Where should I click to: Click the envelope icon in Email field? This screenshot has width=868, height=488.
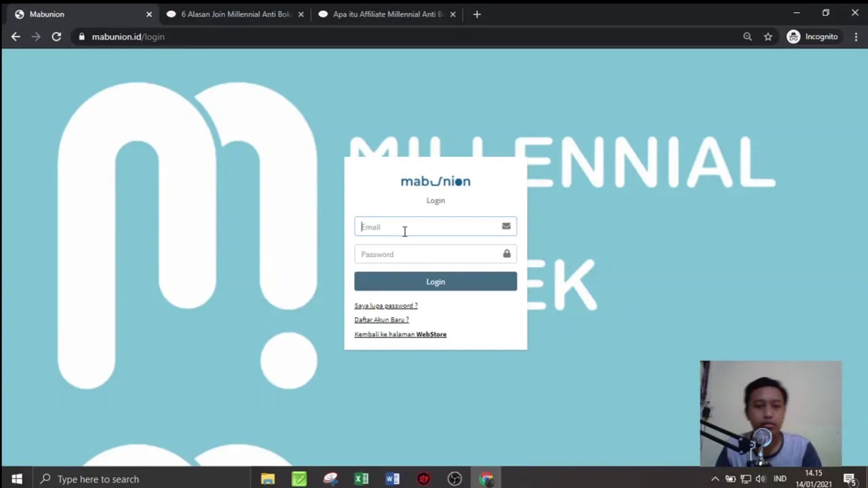pos(506,226)
